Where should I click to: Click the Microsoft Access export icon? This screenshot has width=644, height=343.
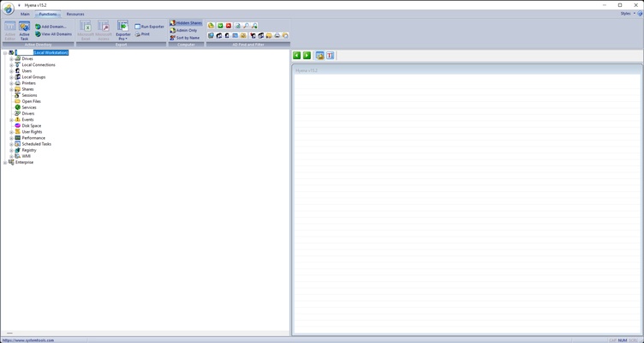(x=104, y=26)
